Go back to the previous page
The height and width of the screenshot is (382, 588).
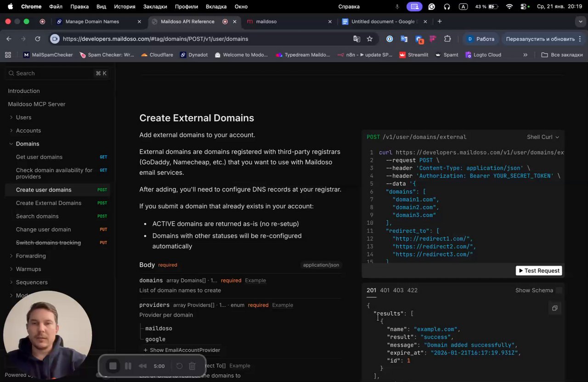coord(9,39)
